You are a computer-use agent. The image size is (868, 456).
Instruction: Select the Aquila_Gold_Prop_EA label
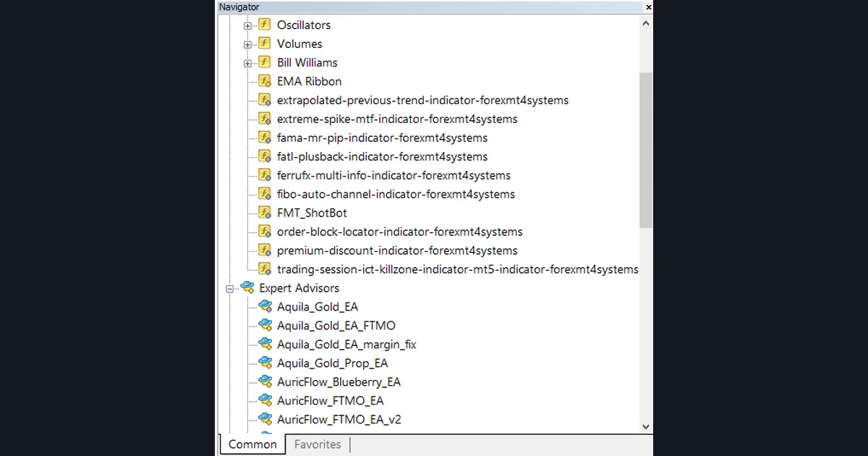(333, 363)
